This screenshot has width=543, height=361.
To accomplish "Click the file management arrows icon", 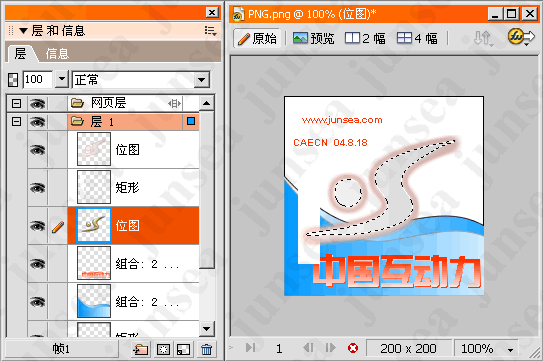I will pyautogui.click(x=483, y=38).
